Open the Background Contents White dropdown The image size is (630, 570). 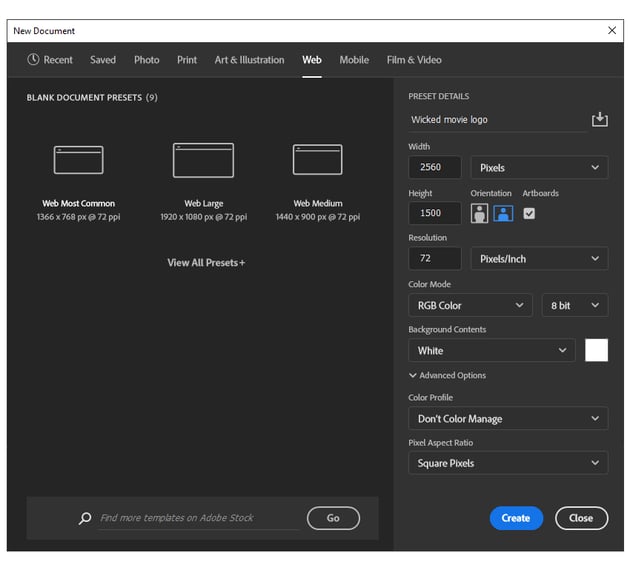(491, 350)
